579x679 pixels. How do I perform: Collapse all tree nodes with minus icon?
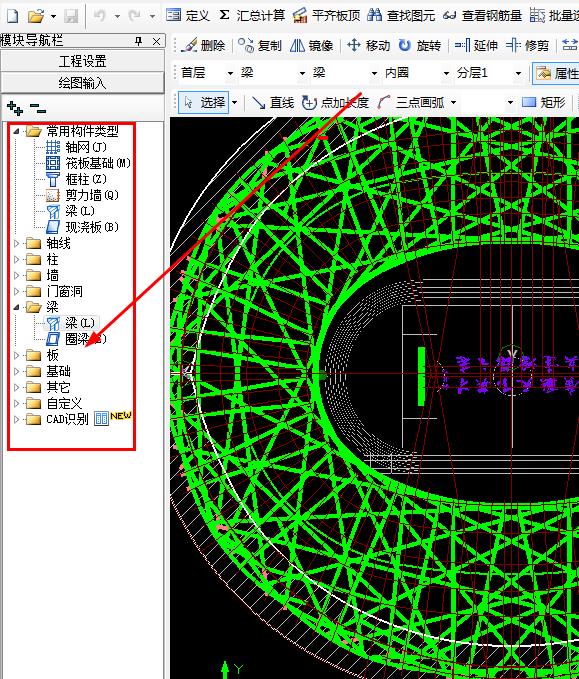(38, 108)
